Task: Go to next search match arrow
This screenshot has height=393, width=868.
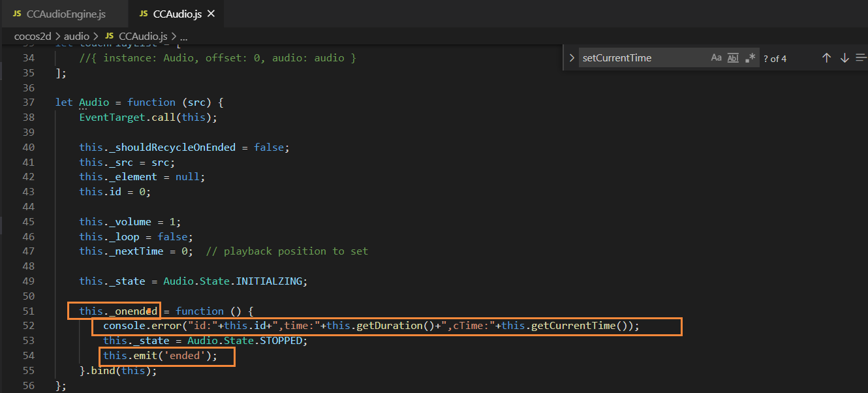Action: (x=845, y=58)
